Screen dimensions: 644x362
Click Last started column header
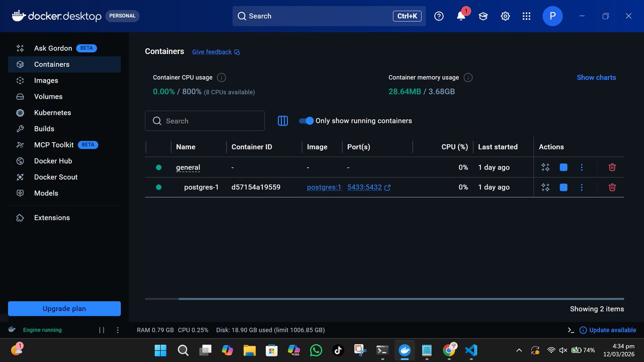pos(498,147)
